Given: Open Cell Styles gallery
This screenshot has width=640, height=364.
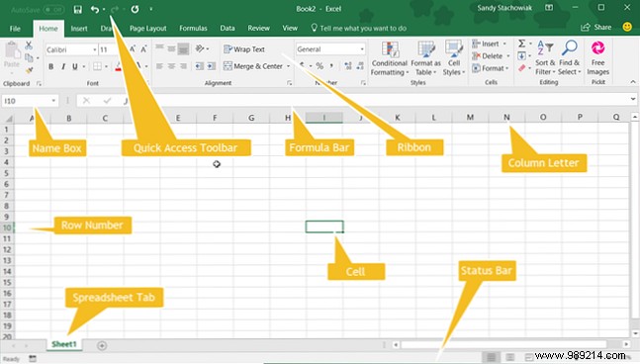Looking at the screenshot, I should pos(454,58).
